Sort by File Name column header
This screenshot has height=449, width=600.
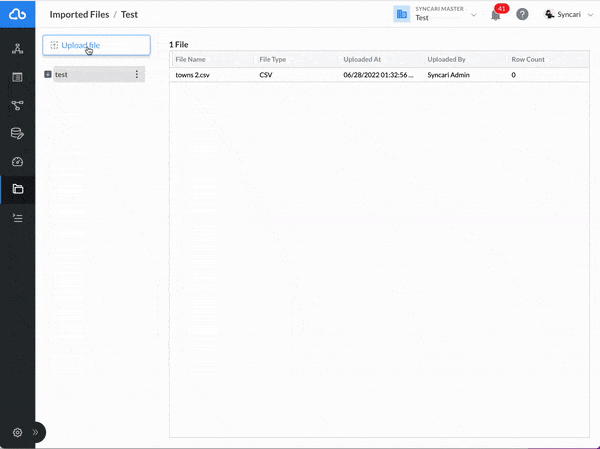(x=191, y=59)
